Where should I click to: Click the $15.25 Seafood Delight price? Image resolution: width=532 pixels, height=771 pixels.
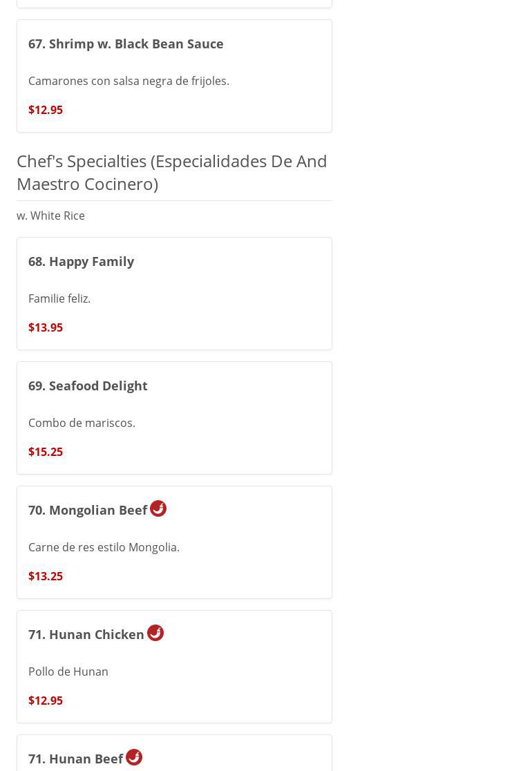click(46, 452)
